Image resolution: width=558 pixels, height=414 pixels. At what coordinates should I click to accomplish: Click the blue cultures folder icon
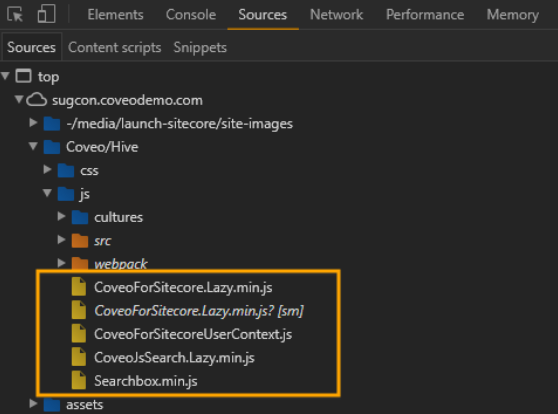tap(80, 217)
